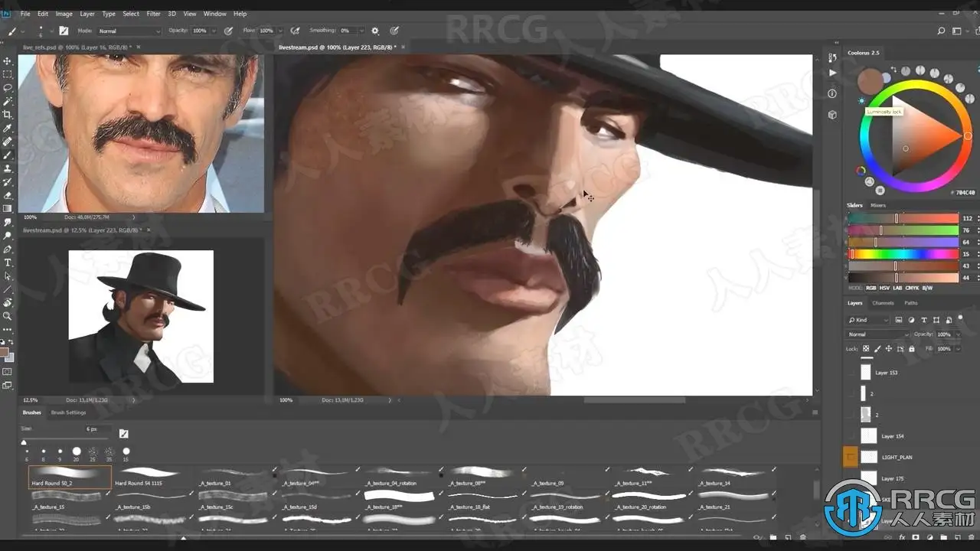
Task: Toggle visibility of Layer 153
Action: click(851, 373)
